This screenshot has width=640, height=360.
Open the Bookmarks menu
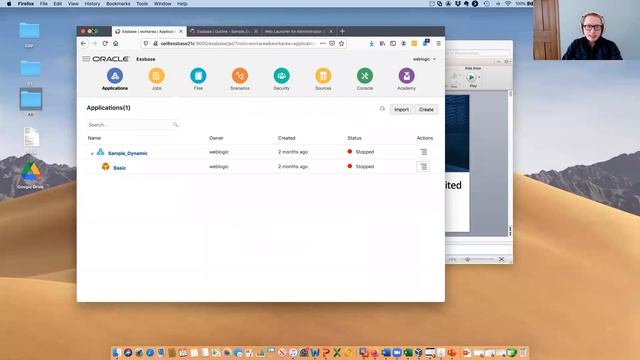click(118, 4)
